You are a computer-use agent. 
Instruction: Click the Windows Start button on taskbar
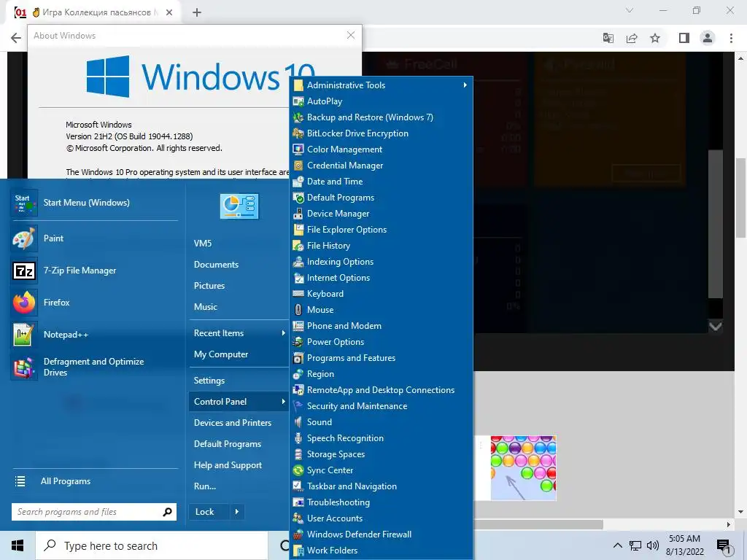[18, 545]
